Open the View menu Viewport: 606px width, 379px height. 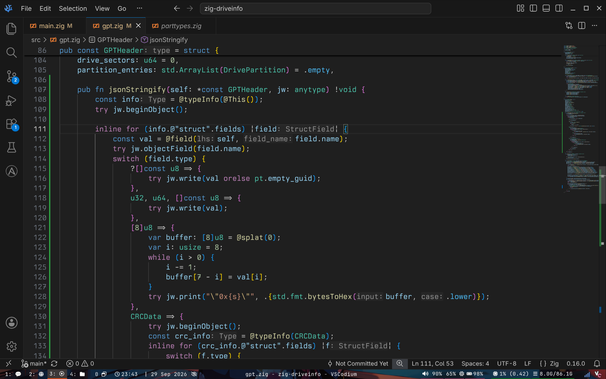point(102,8)
